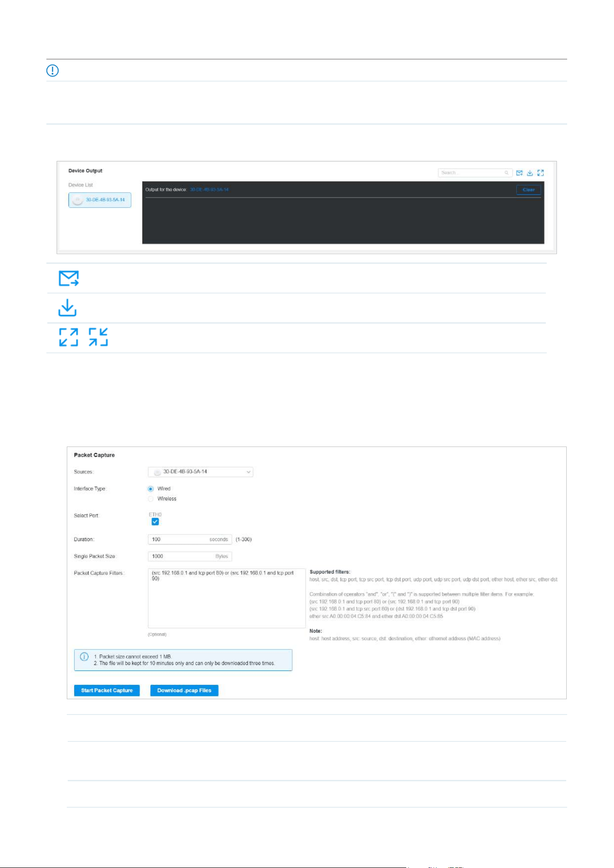Image resolution: width=614 pixels, height=868 pixels.
Task: Click the Duration field showing 100 seconds
Action: click(190, 539)
